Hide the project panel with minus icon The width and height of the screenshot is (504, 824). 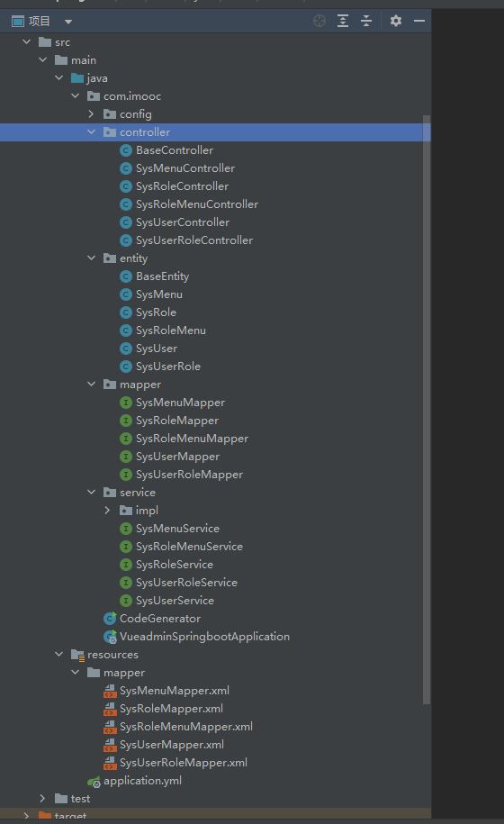pyautogui.click(x=419, y=21)
